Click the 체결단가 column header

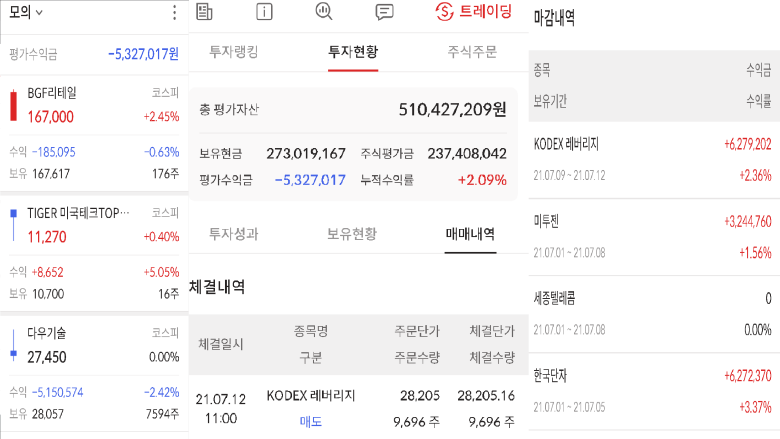point(492,331)
